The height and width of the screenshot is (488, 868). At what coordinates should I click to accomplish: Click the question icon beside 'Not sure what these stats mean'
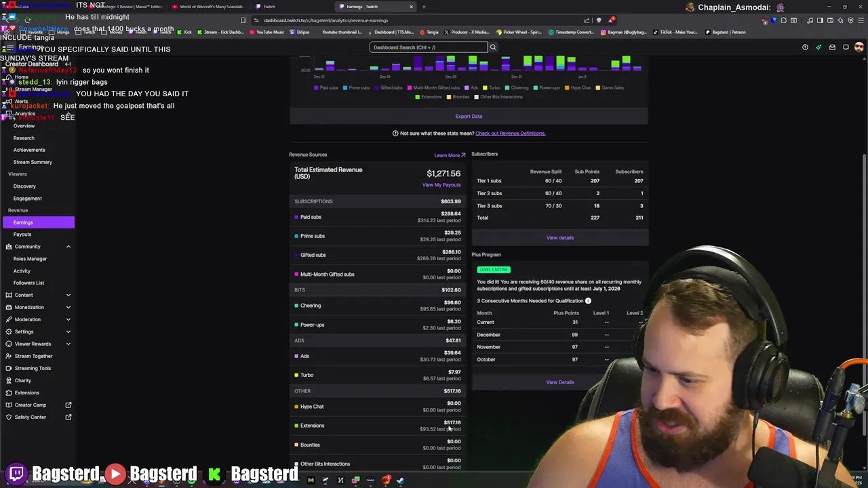(395, 134)
